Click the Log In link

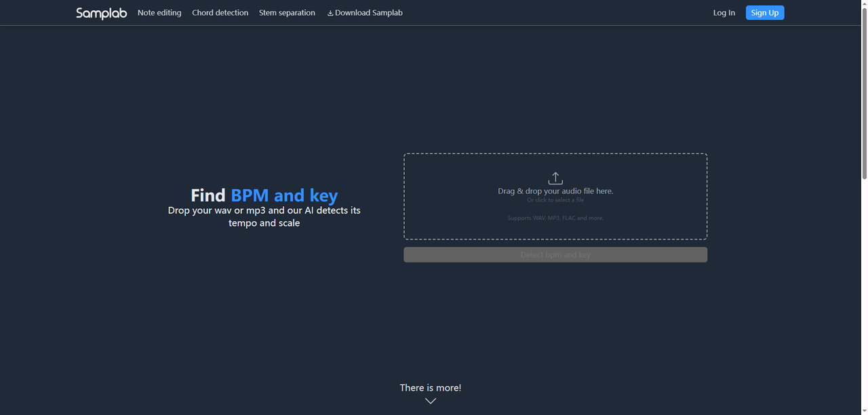coord(724,13)
